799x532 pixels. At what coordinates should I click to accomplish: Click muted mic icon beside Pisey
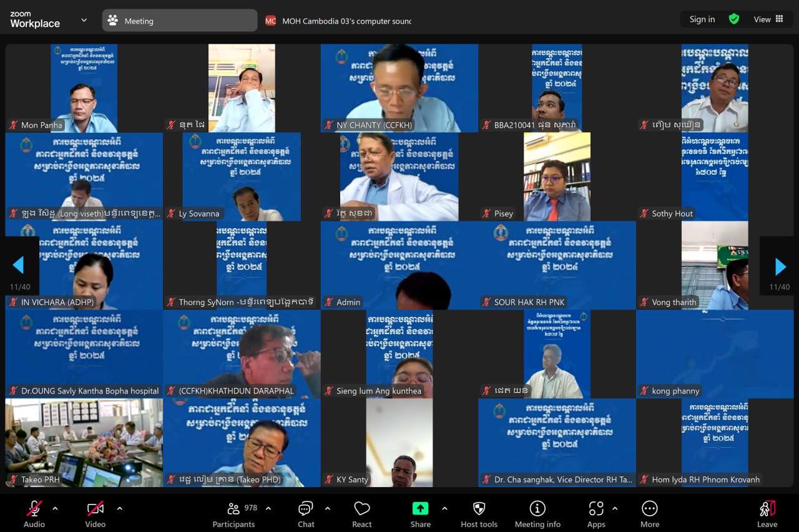pyautogui.click(x=486, y=213)
